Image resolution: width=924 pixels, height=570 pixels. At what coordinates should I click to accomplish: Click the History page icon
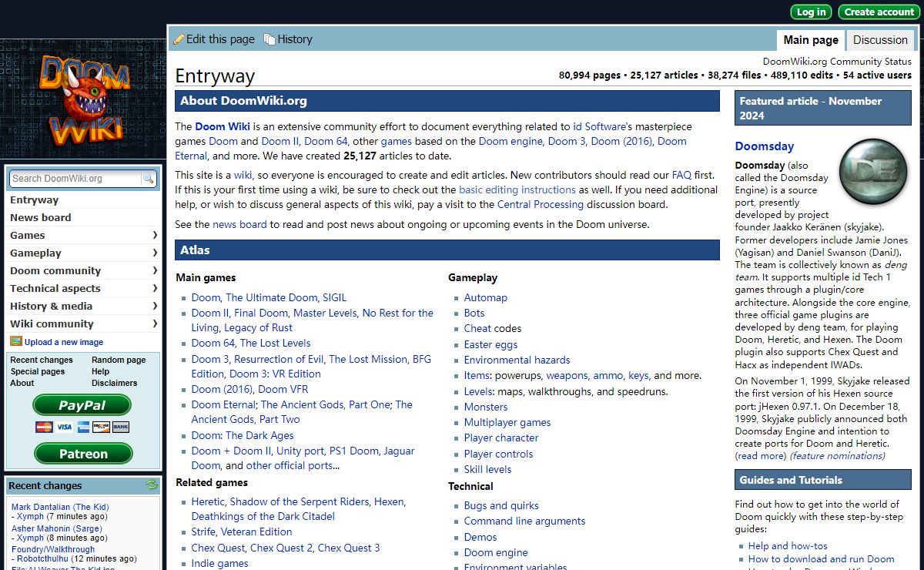click(x=269, y=39)
